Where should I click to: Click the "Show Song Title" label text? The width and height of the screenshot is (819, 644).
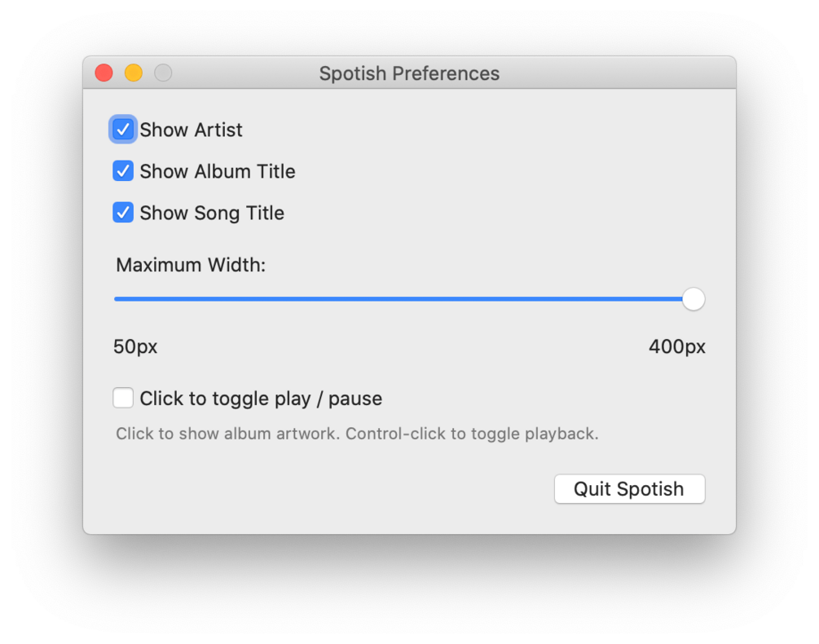(x=212, y=213)
